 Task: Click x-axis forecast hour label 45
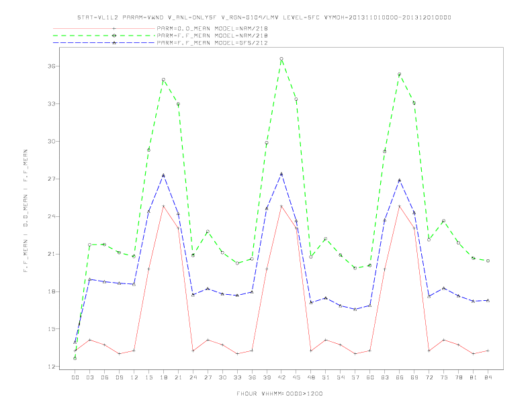pyautogui.click(x=296, y=377)
